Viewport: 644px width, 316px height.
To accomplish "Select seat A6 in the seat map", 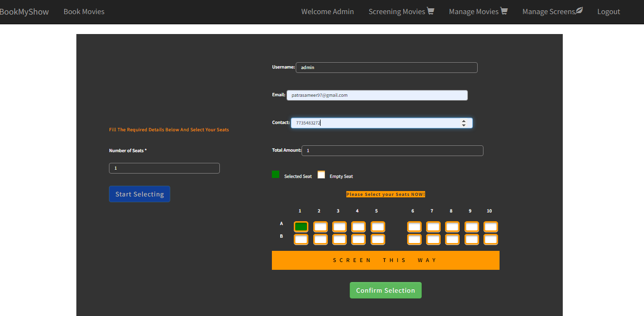I will coord(414,226).
